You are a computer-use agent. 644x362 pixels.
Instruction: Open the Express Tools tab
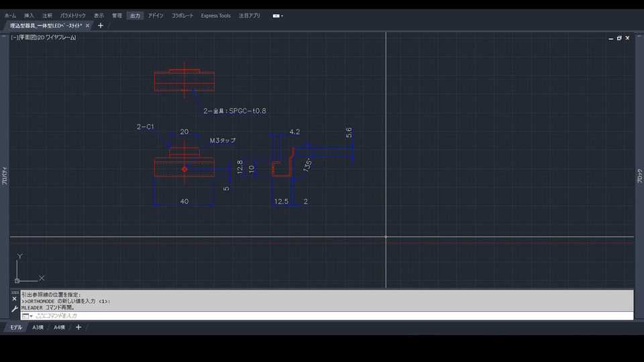(215, 15)
